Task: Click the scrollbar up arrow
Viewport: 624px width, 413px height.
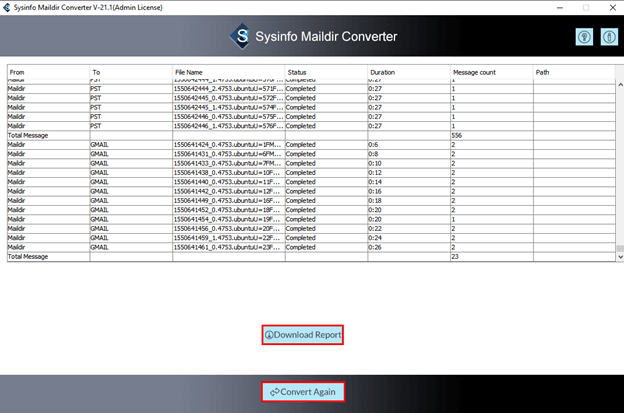Action: (619, 85)
